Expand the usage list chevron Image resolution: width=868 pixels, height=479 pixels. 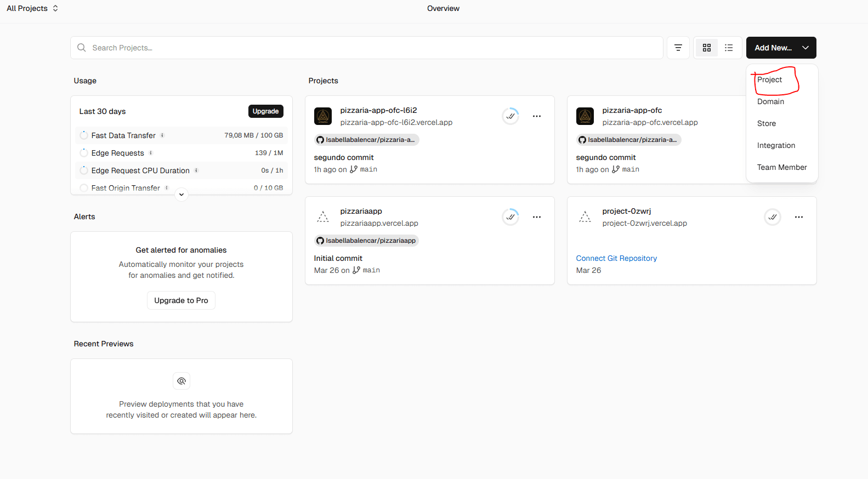pyautogui.click(x=181, y=195)
